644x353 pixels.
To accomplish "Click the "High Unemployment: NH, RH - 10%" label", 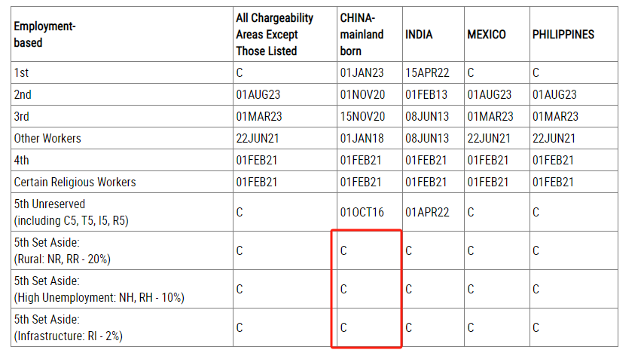I will point(99,297).
